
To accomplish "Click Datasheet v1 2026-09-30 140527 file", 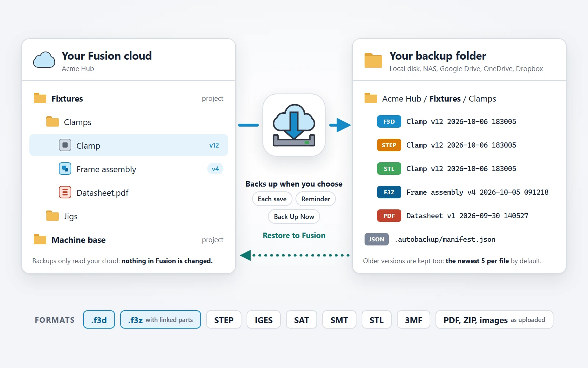I will click(x=467, y=216).
